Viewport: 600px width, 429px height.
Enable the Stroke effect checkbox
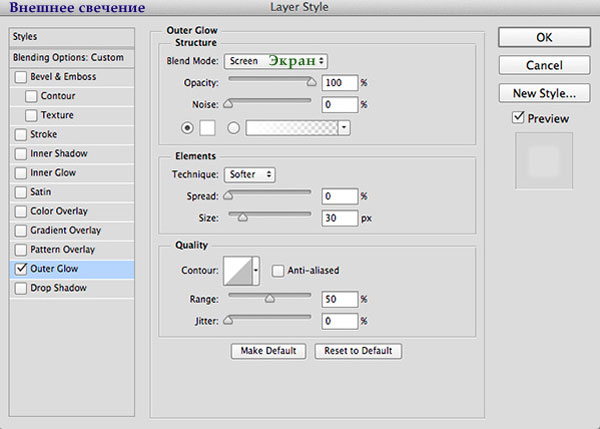[20, 135]
